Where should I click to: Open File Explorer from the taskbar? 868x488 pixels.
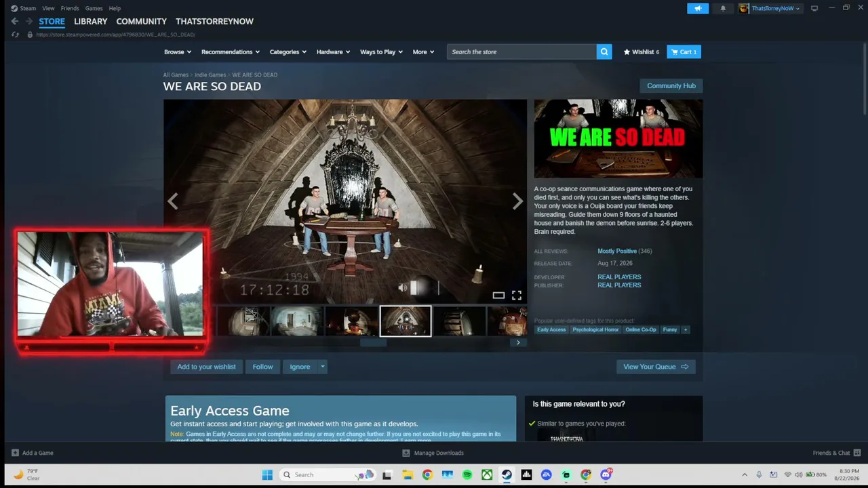coord(408,474)
